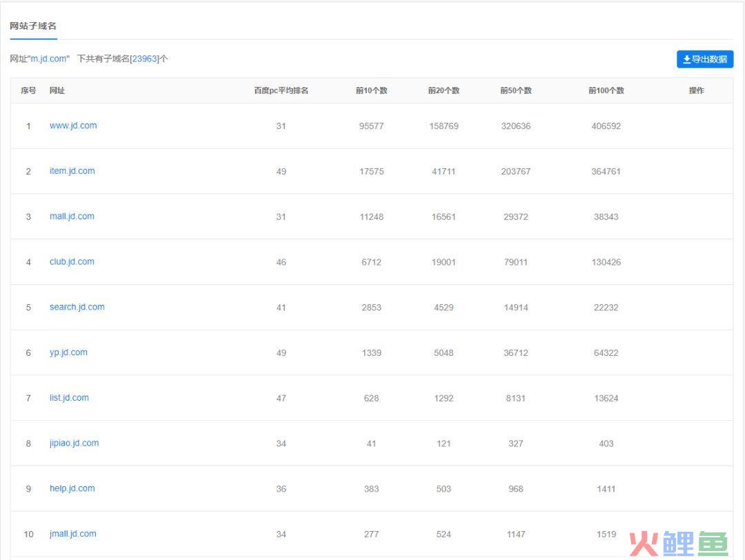
Task: Select value 5048 in yp.jd.com row
Action: click(x=444, y=353)
